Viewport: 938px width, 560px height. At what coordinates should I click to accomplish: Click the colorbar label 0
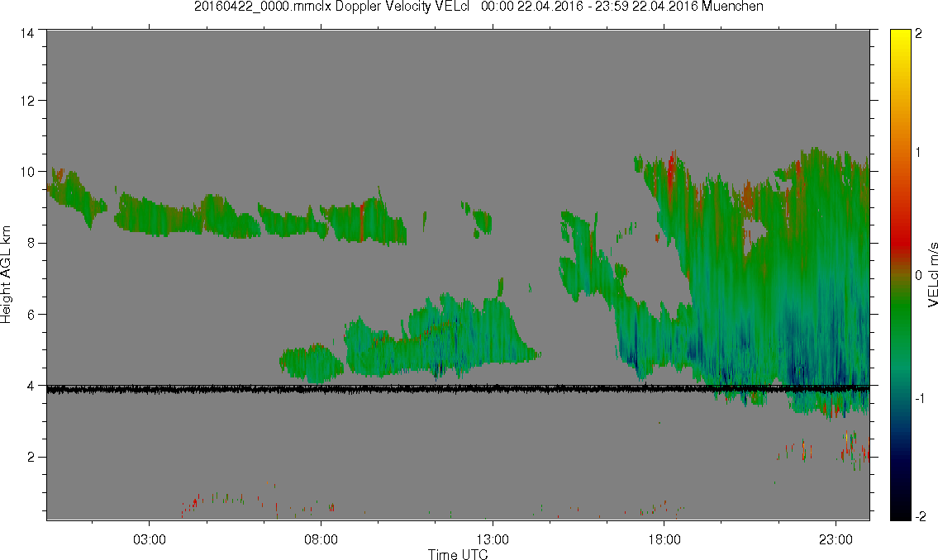(919, 276)
